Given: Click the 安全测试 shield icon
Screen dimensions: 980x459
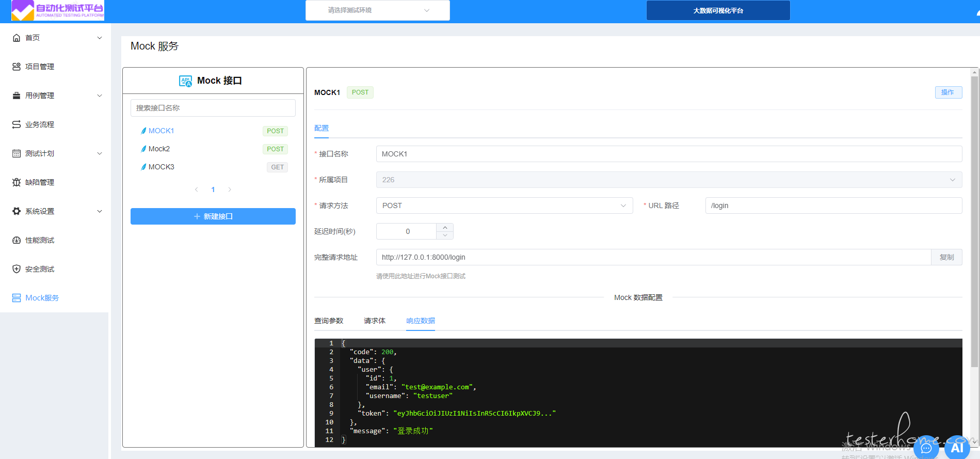Looking at the screenshot, I should (x=17, y=269).
